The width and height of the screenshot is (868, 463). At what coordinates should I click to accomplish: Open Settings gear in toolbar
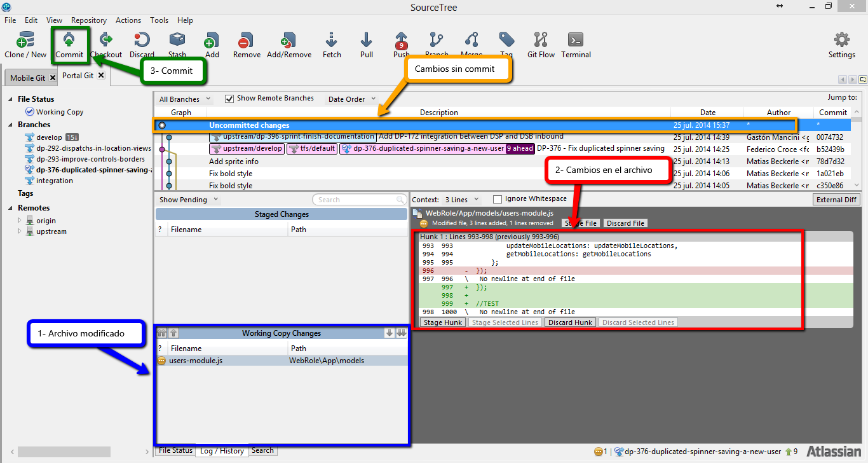coord(841,45)
